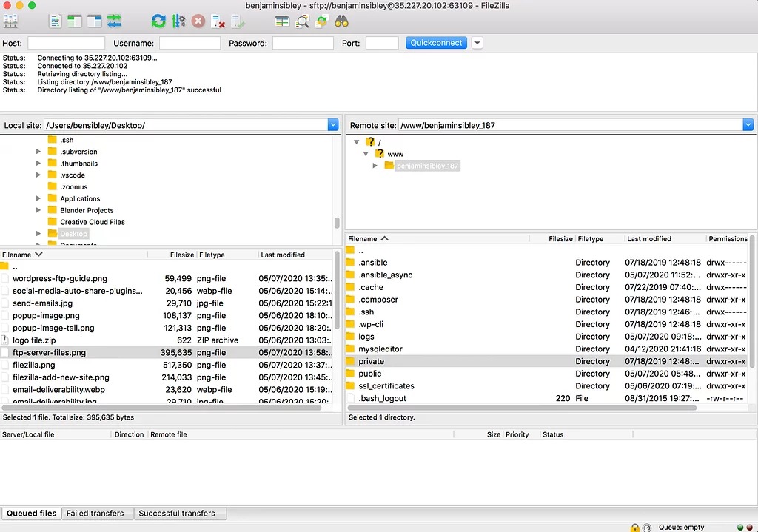Select wordpress-ftp-guide.png in local list
The height and width of the screenshot is (532, 758).
point(167,278)
